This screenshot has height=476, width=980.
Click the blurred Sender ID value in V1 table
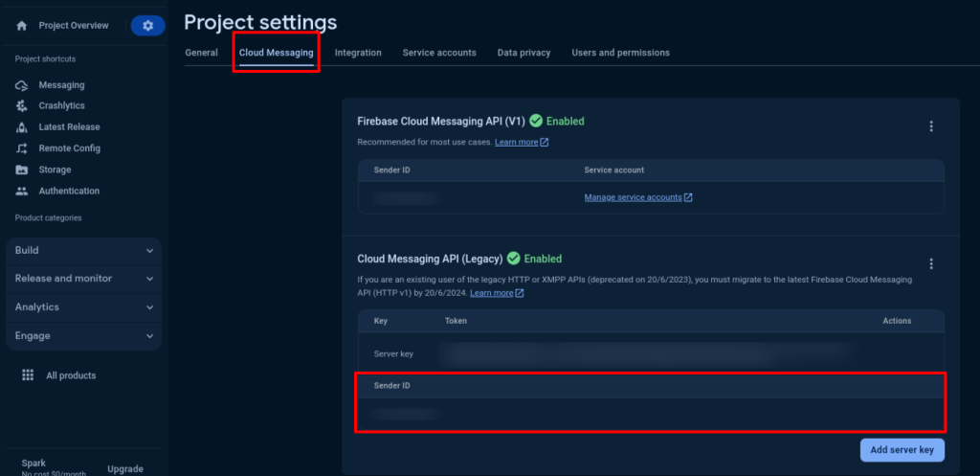coord(408,197)
